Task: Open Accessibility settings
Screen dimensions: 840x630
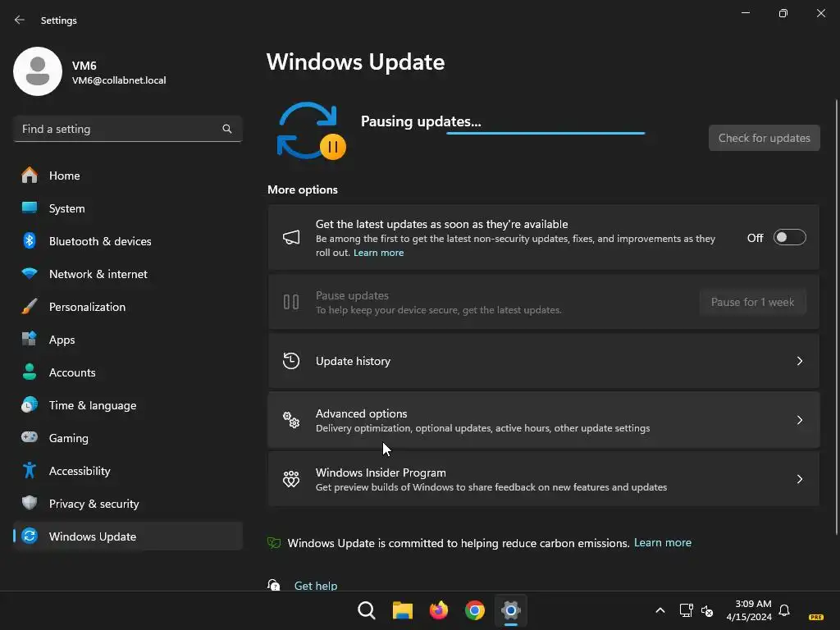Action: coord(127,470)
